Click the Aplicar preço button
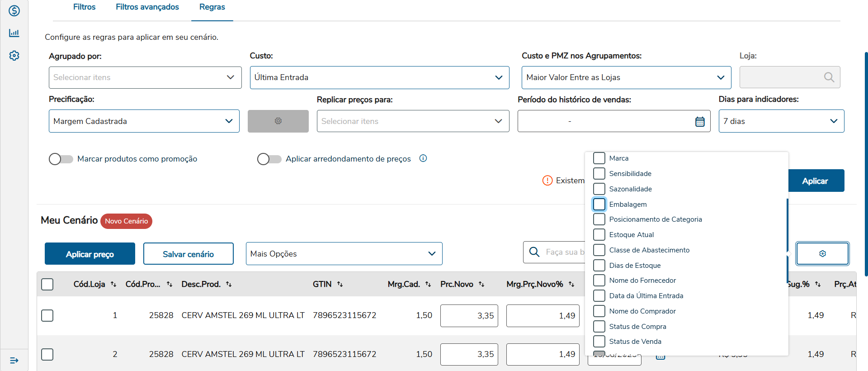Screen dimensions: 868x371 coord(90,254)
